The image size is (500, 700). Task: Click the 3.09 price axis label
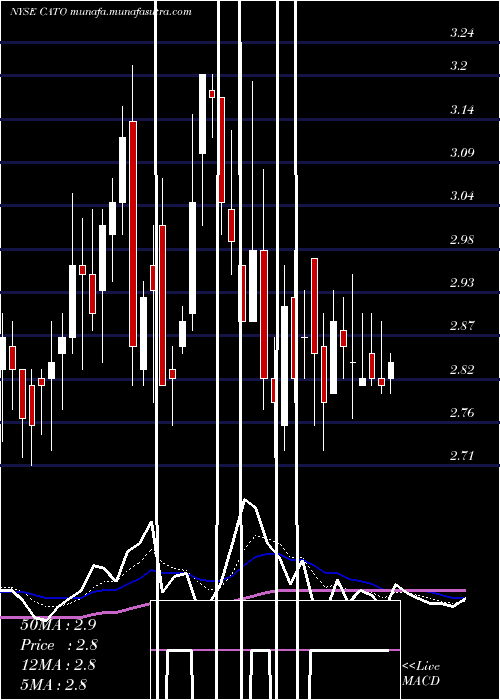(x=462, y=153)
